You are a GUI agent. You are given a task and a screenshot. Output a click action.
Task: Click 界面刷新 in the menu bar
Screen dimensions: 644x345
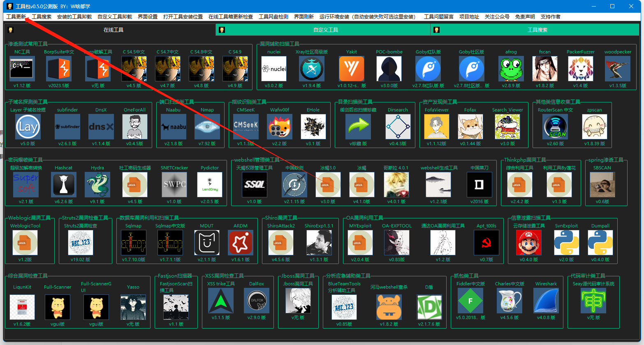304,17
